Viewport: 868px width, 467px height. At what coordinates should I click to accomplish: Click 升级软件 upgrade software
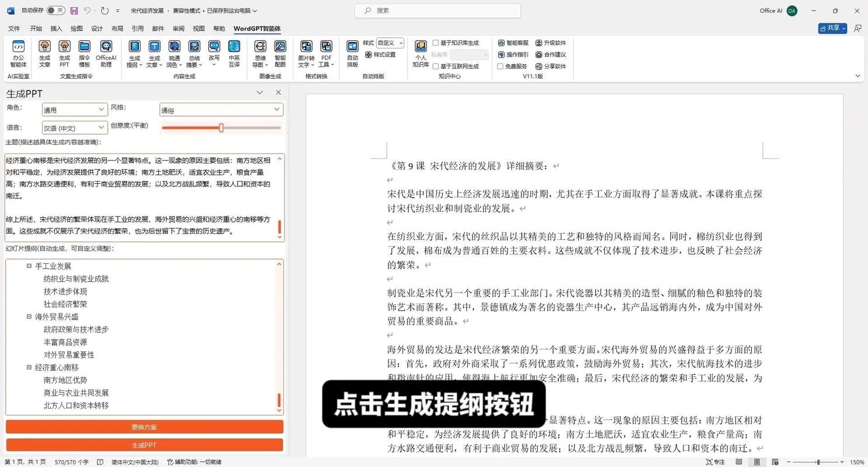pos(551,43)
